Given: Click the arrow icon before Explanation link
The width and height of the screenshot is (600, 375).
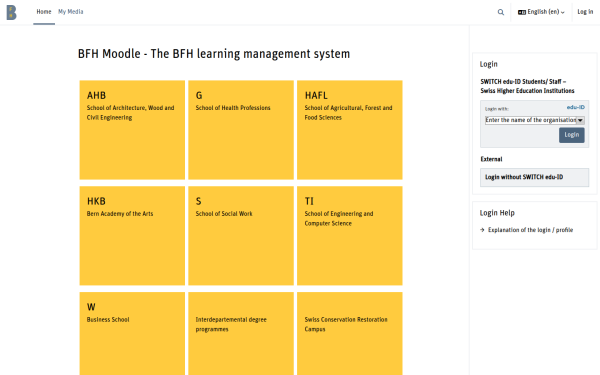Looking at the screenshot, I should click(482, 230).
